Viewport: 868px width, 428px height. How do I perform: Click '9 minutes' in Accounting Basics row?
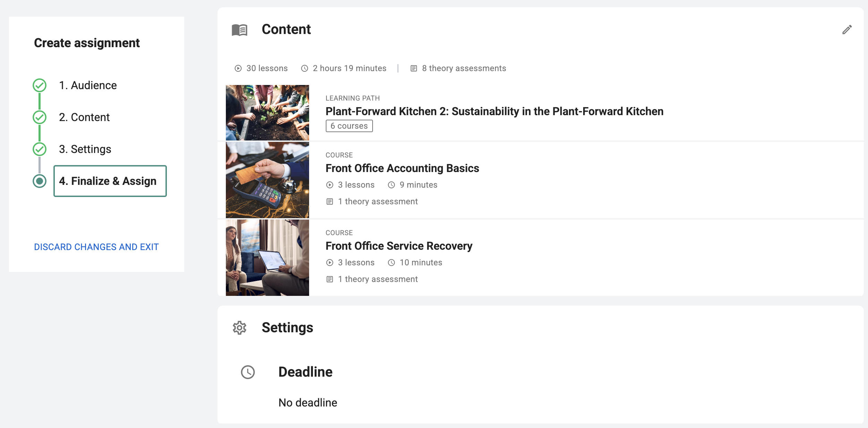[x=418, y=185]
